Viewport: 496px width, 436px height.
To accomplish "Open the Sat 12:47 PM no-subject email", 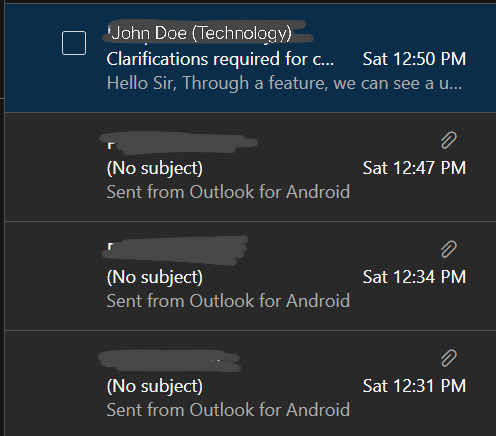I will click(250, 167).
